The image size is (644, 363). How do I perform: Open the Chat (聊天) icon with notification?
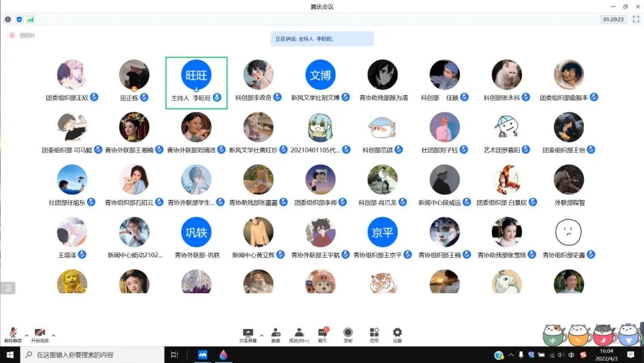[x=323, y=334]
